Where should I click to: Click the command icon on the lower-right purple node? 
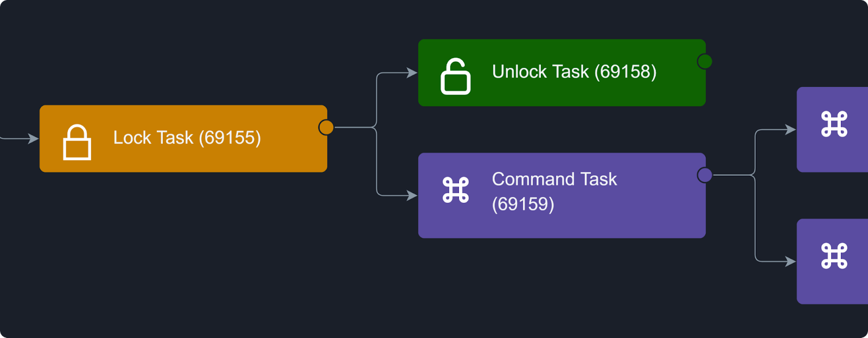coord(834,256)
